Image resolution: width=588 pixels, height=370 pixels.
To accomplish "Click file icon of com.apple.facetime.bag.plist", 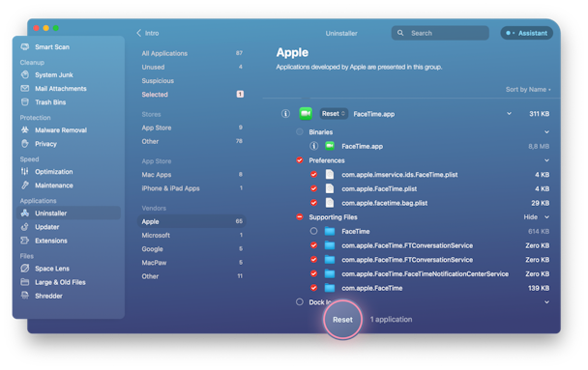I will (x=330, y=203).
